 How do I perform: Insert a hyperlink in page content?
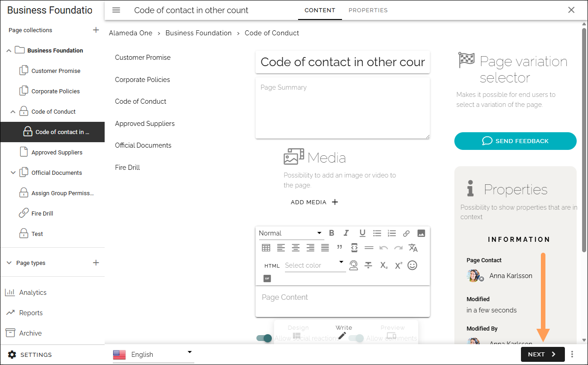[x=406, y=234]
